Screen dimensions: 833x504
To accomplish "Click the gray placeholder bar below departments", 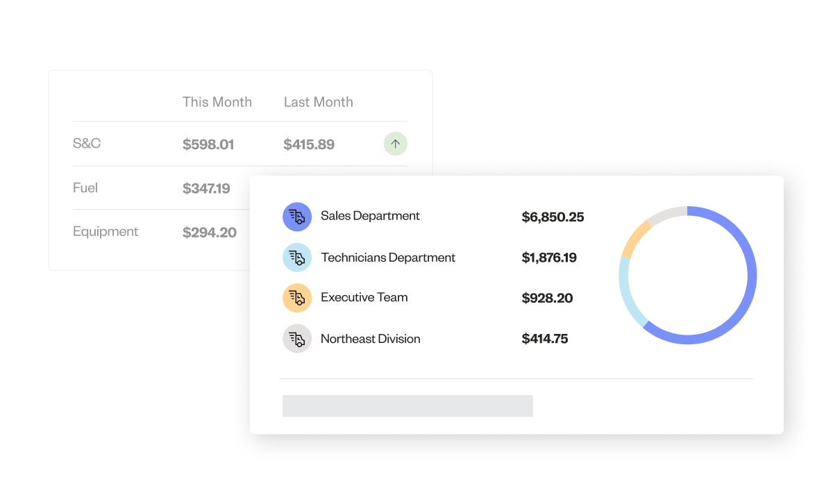I will 407,406.
